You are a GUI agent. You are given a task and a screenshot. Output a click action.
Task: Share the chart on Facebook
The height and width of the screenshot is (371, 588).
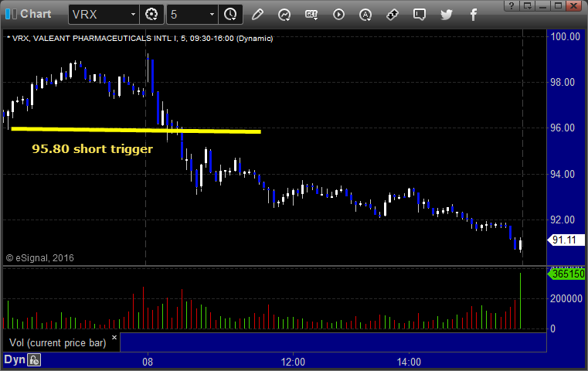(x=473, y=15)
